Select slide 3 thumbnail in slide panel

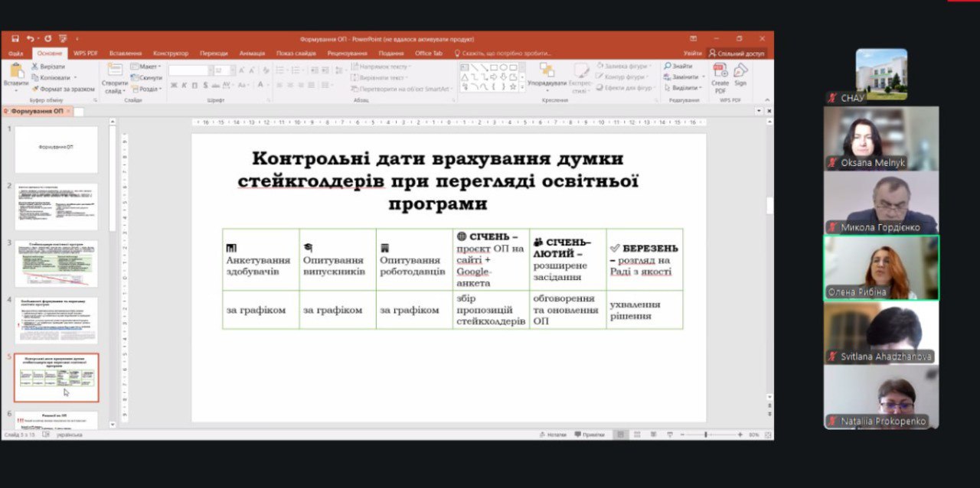pyautogui.click(x=56, y=263)
